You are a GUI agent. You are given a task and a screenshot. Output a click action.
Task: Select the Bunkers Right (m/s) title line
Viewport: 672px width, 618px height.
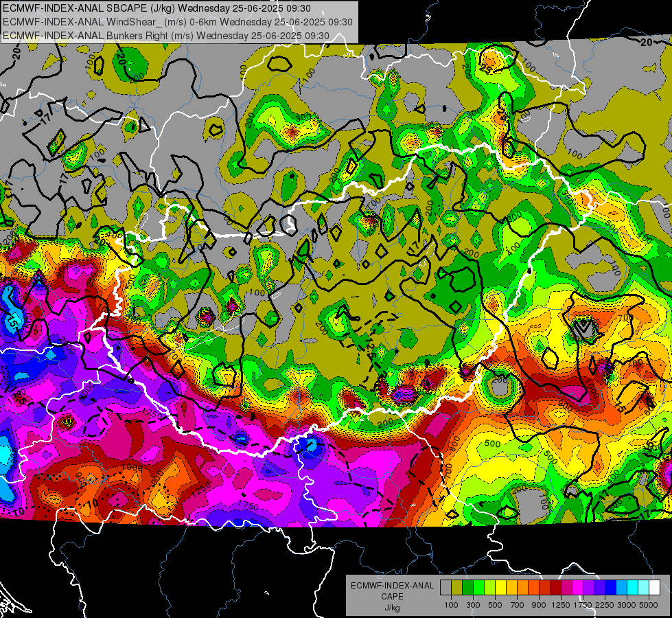pyautogui.click(x=166, y=36)
